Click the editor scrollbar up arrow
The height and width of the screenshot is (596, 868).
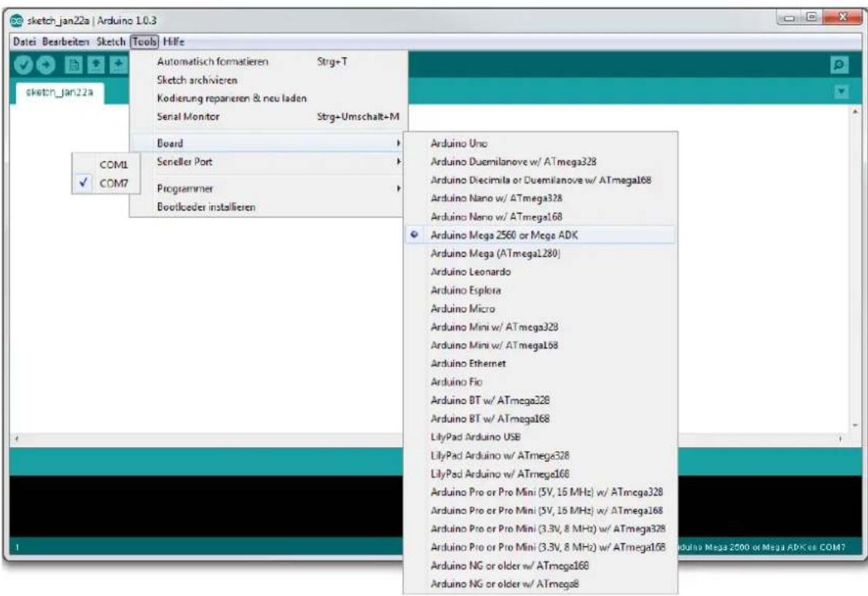tap(855, 111)
